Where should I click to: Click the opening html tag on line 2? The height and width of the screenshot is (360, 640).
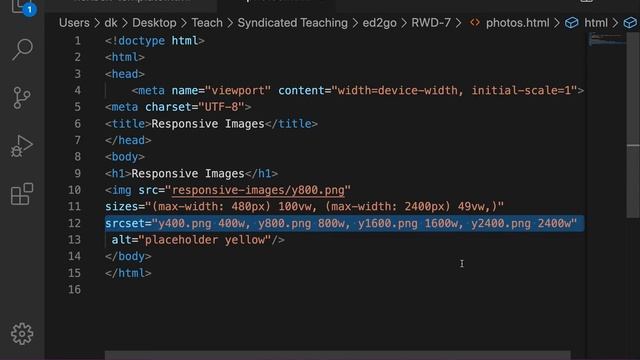pos(125,57)
